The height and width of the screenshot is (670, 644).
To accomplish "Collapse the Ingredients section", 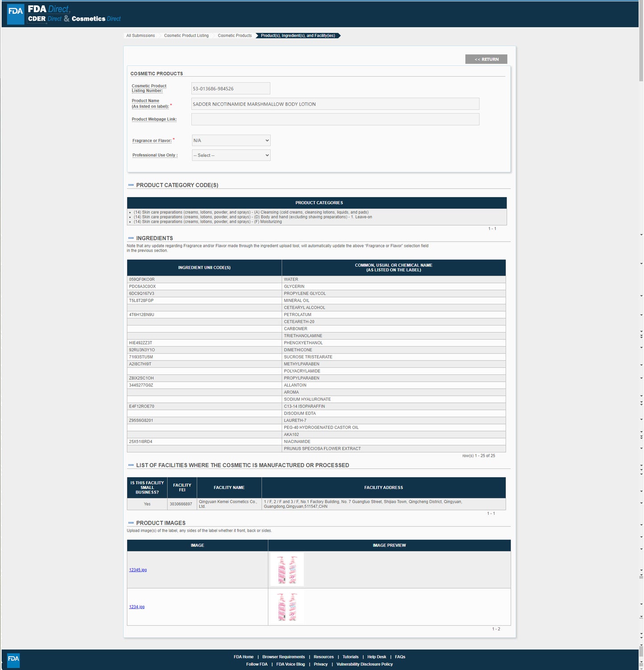I will pos(131,238).
